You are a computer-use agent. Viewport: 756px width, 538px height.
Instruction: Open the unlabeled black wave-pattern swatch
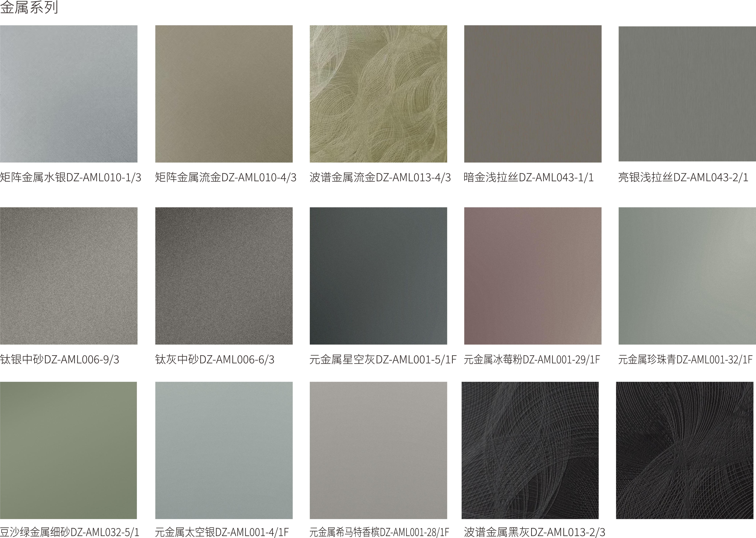coord(685,451)
